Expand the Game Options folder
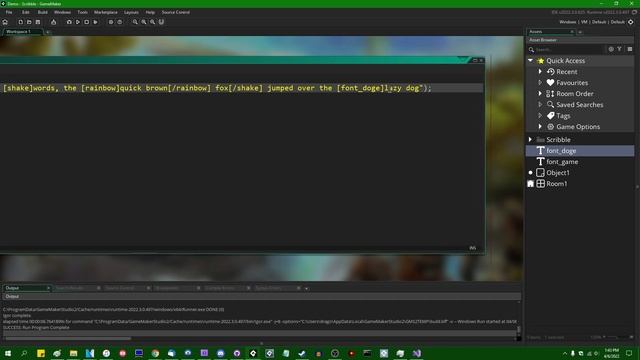 [540, 127]
